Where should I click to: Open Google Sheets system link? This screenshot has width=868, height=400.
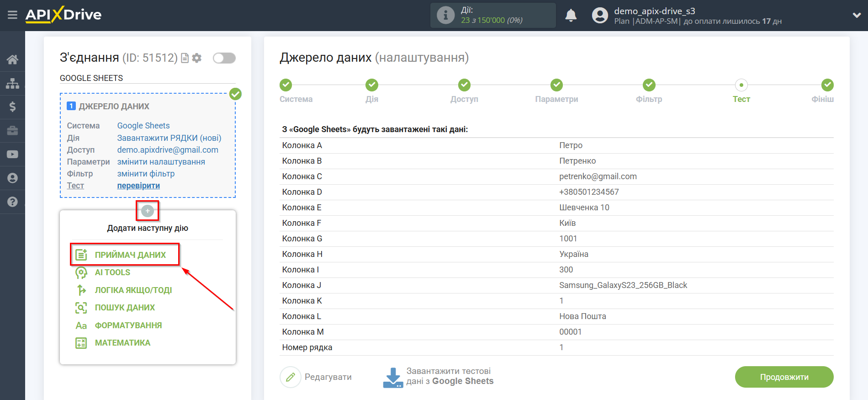click(x=143, y=126)
